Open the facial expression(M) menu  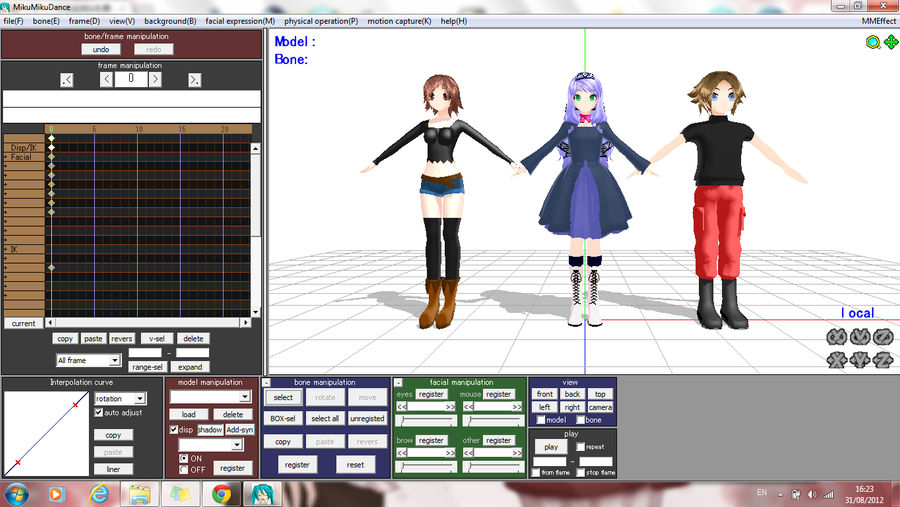[240, 21]
